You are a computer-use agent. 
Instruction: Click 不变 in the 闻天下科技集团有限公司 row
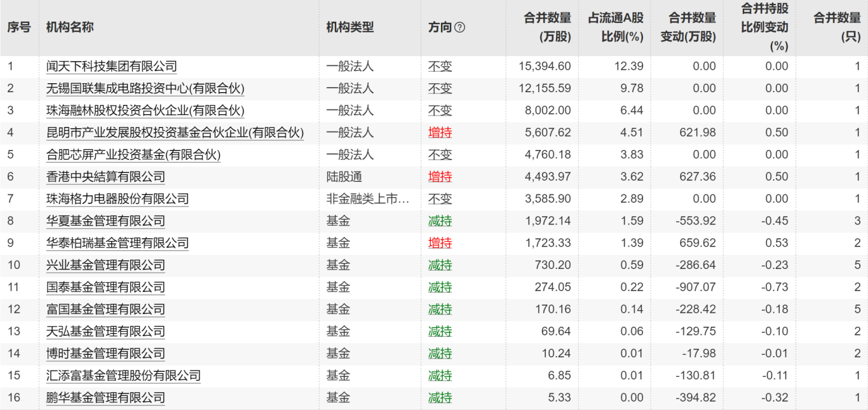440,66
